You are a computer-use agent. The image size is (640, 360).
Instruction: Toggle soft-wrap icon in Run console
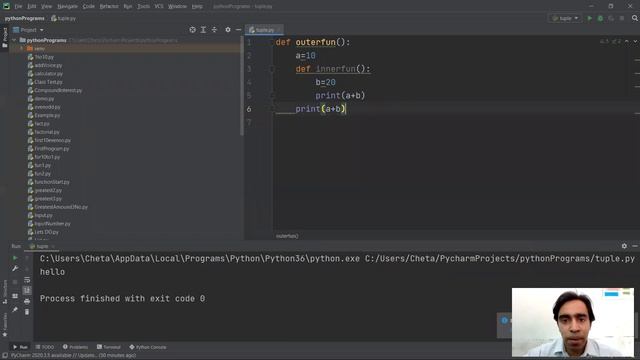(27, 280)
